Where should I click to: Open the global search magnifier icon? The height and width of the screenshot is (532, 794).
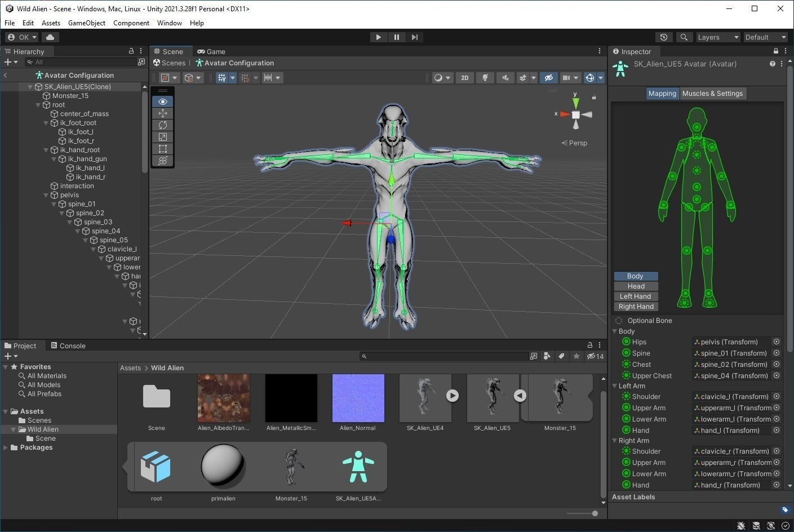tap(684, 37)
